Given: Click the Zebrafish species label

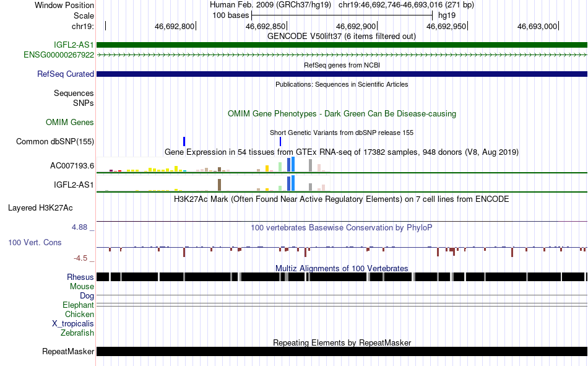Looking at the screenshot, I should pyautogui.click(x=77, y=333).
